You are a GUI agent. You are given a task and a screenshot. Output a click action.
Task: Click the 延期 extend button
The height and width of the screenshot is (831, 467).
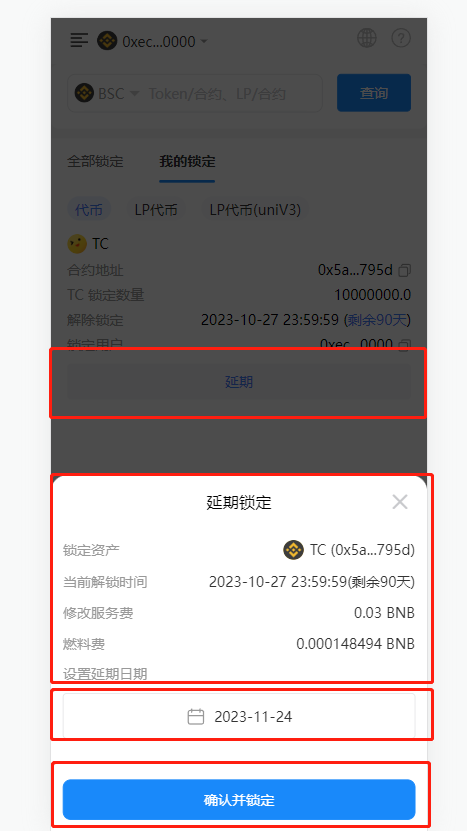click(239, 382)
